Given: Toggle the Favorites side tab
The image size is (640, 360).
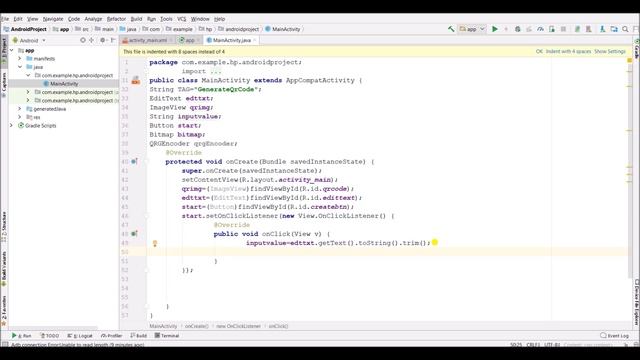Looking at the screenshot, I should pyautogui.click(x=4, y=311).
